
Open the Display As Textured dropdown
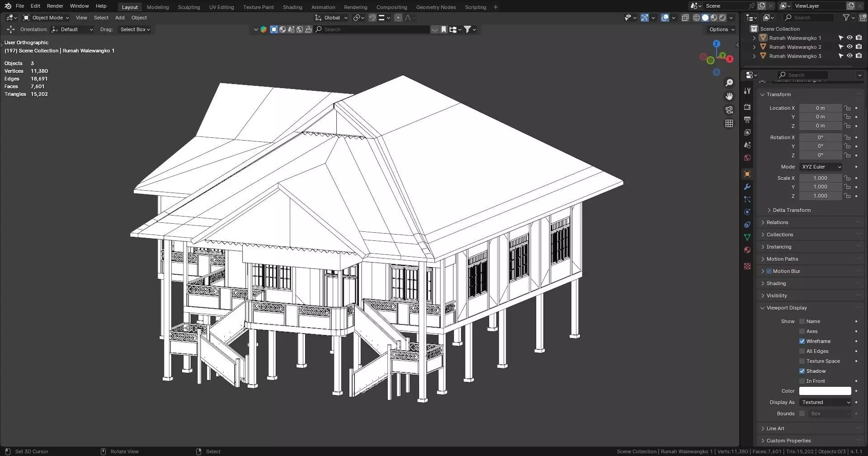pyautogui.click(x=825, y=402)
